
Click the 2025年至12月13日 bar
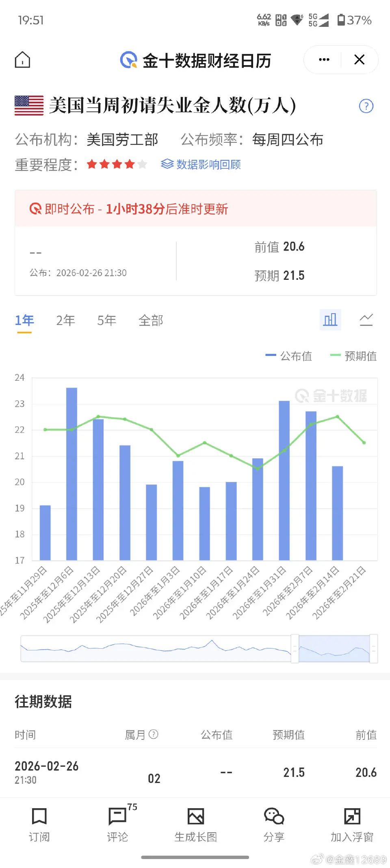click(98, 489)
